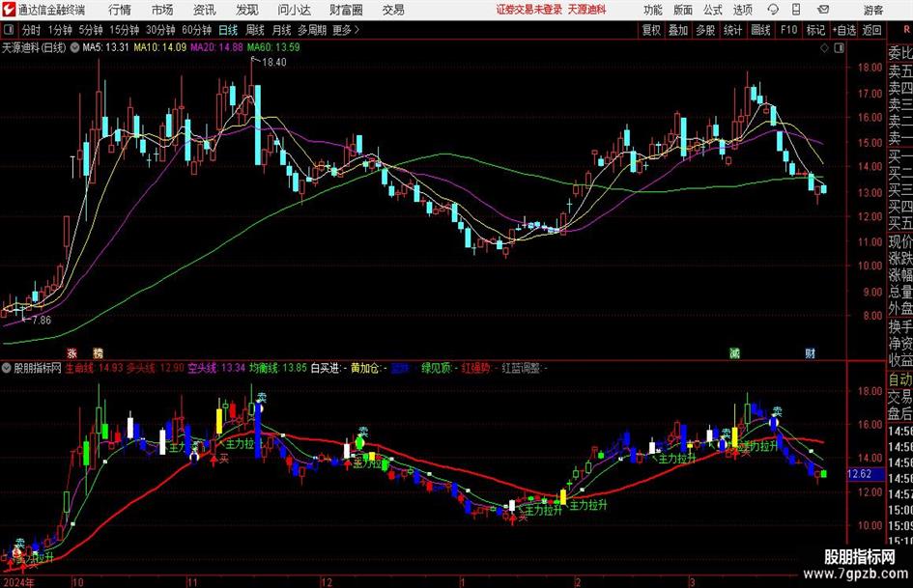Click the diamond icon above the chart
This screenshot has height=588, width=913.
pos(824,48)
